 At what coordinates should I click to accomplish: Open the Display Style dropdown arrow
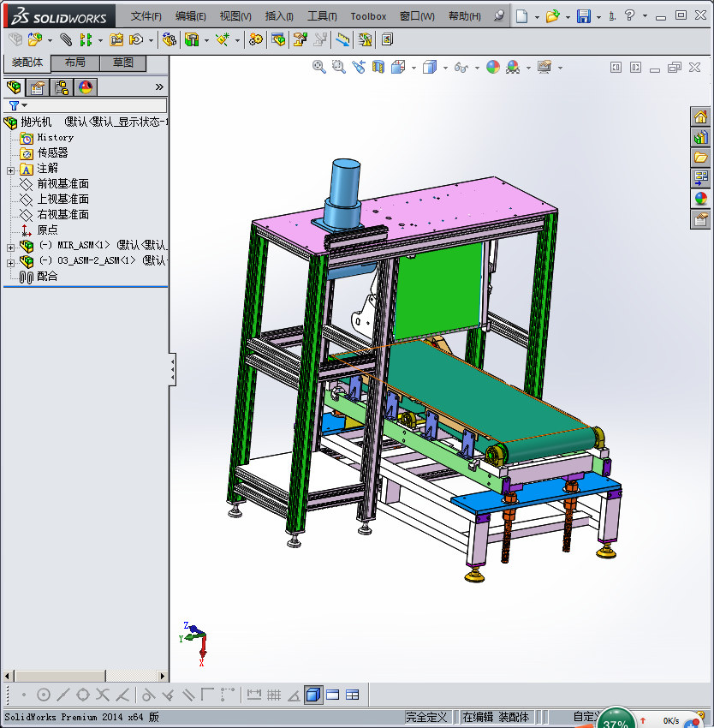[x=445, y=68]
